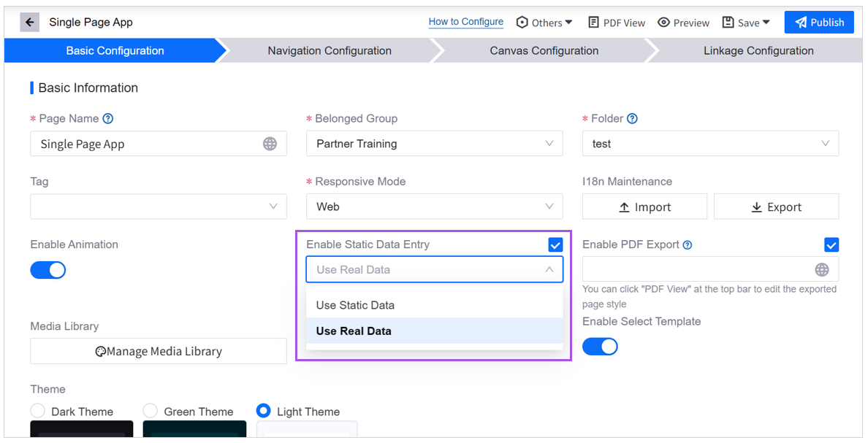This screenshot has width=868, height=443.
Task: Click the Publish button
Action: 819,23
